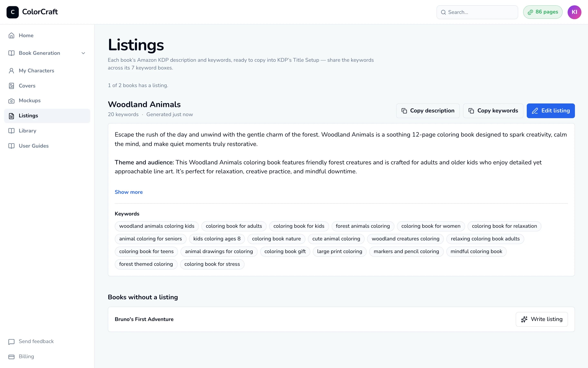Click the 'coloring book for relaxation' keyword
588x368 pixels.
[x=504, y=226]
